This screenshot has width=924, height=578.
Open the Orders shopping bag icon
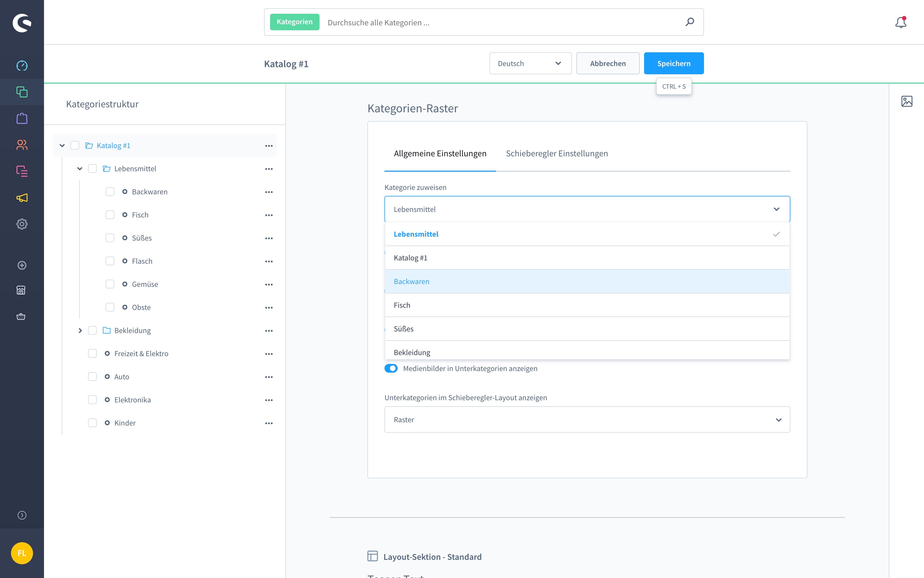[x=22, y=118]
